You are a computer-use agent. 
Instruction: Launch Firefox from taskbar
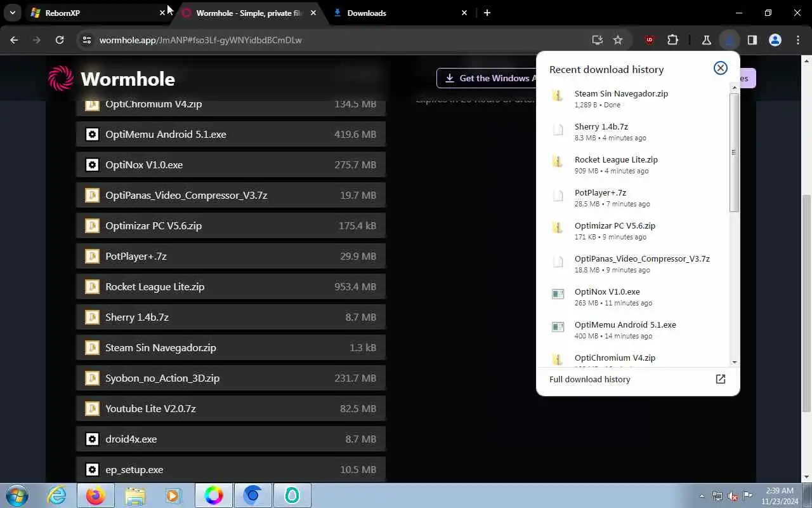tap(96, 495)
